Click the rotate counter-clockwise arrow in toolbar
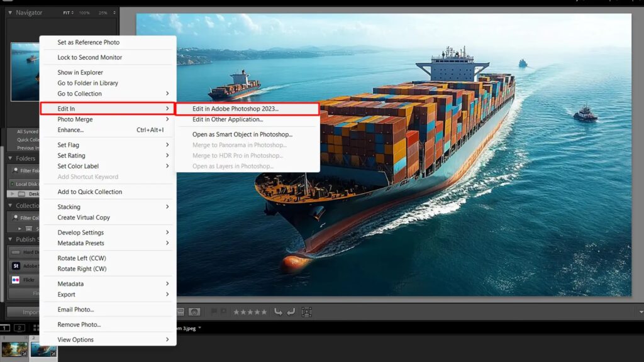The image size is (644, 362). 278,312
